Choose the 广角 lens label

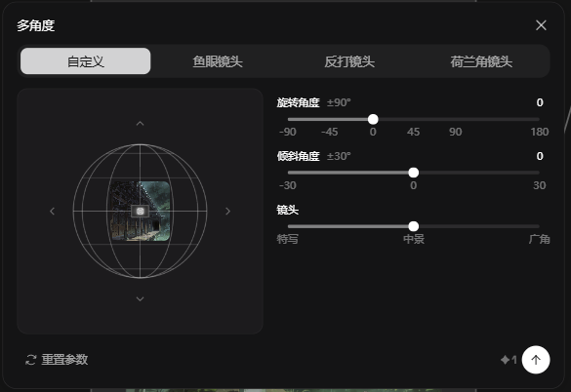tap(540, 239)
